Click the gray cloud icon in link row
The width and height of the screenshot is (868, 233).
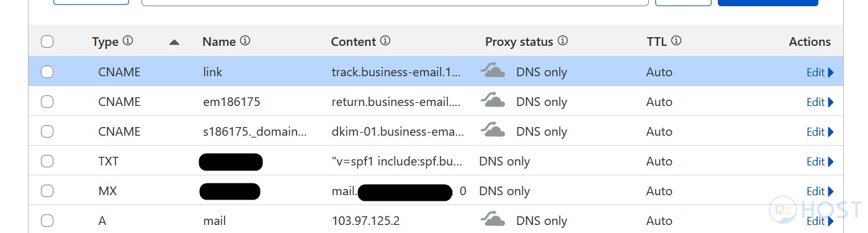coord(493,71)
